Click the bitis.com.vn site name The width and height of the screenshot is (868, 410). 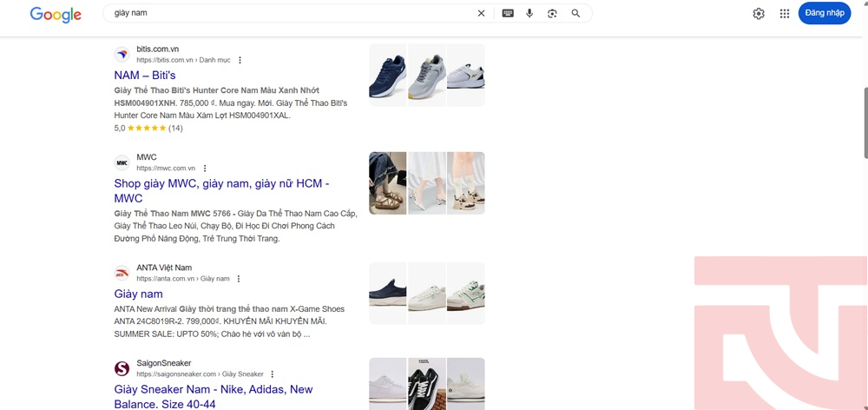click(x=158, y=49)
